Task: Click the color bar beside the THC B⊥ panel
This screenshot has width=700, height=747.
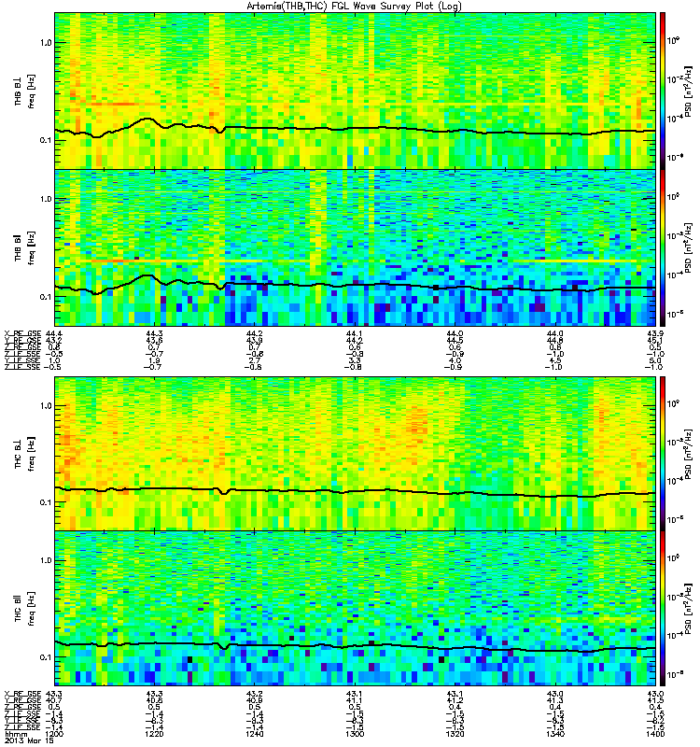Action: pos(663,454)
